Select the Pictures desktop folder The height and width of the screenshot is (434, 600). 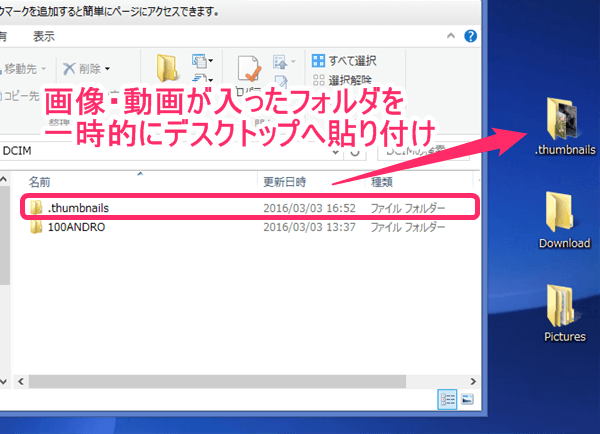565,313
